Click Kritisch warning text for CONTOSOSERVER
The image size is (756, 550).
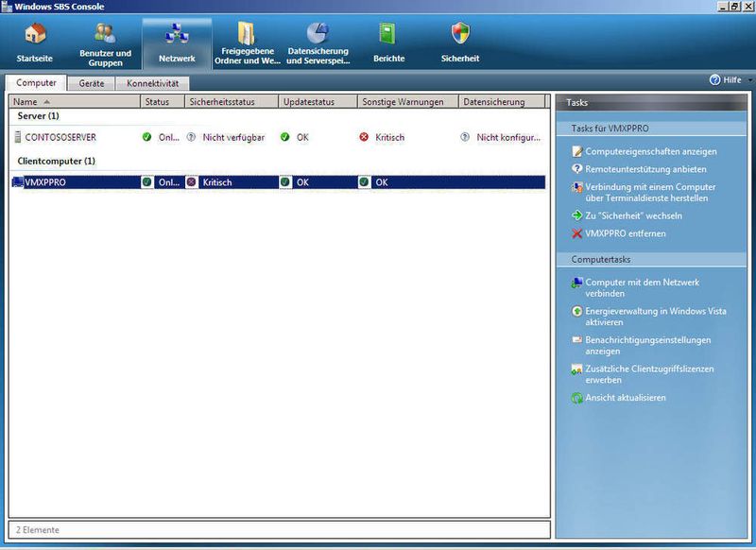coord(389,137)
